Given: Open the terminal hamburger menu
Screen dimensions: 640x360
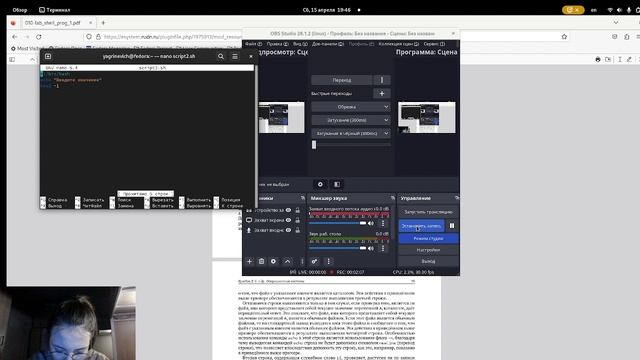Looking at the screenshot, I should coord(235,56).
